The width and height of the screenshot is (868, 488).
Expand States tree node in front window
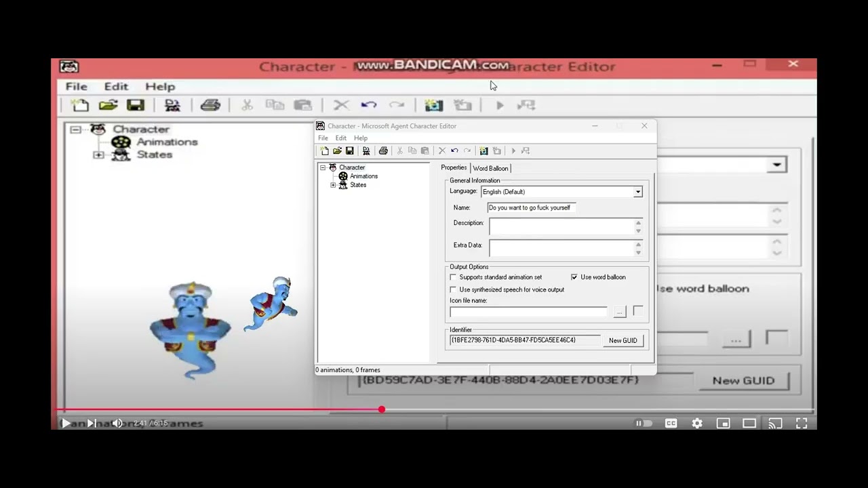(x=333, y=185)
